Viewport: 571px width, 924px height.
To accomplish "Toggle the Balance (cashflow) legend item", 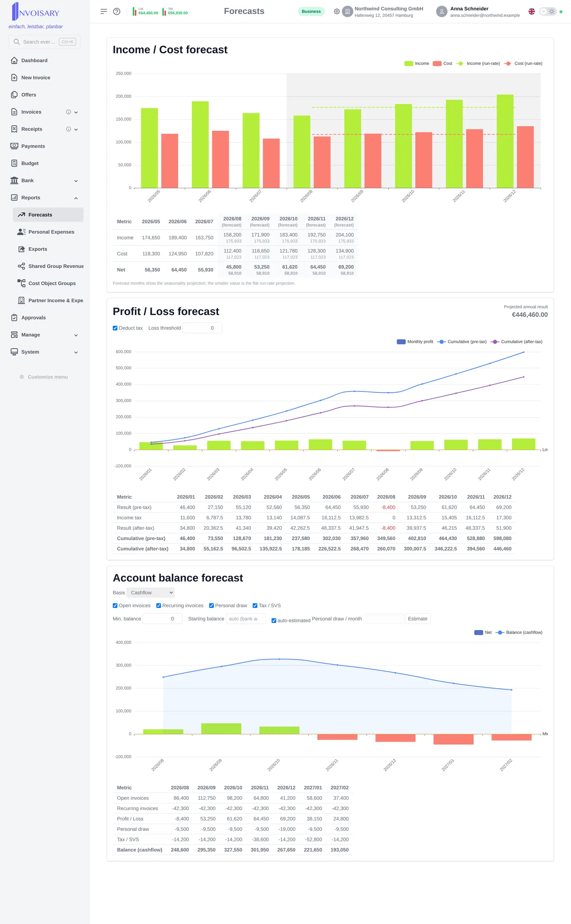I will (x=519, y=632).
